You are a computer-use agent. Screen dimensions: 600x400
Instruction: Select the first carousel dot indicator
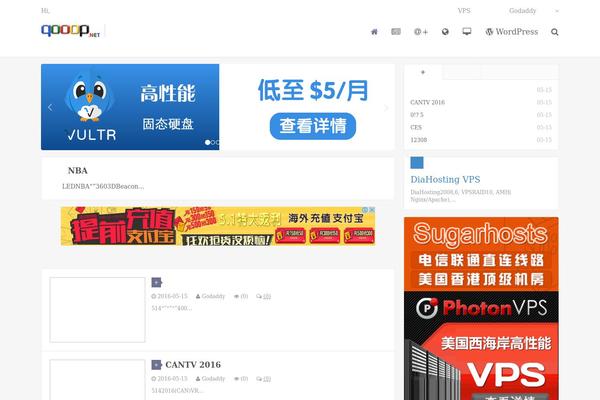[x=207, y=142]
